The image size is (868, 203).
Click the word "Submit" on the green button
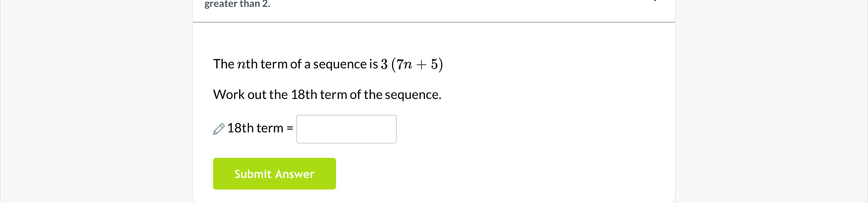coord(253,174)
